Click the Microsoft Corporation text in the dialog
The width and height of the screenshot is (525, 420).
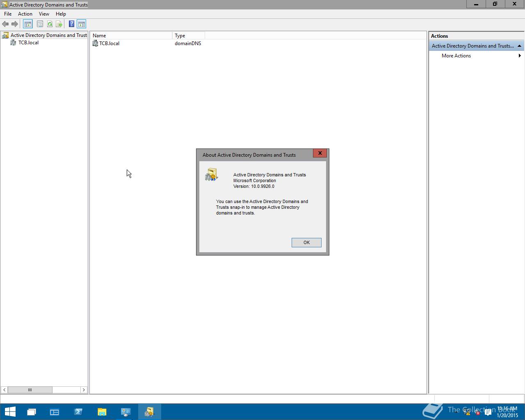(x=255, y=180)
